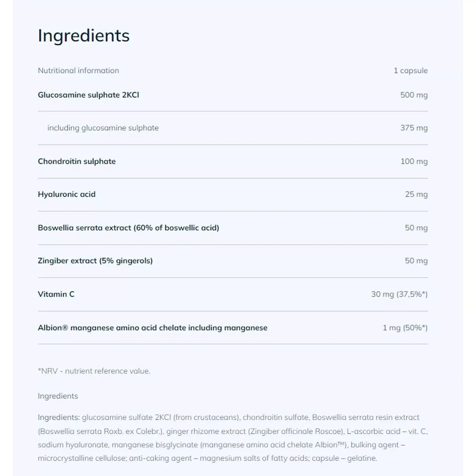Select the Hyaluronic acid row
476x476 pixels.
point(233,195)
